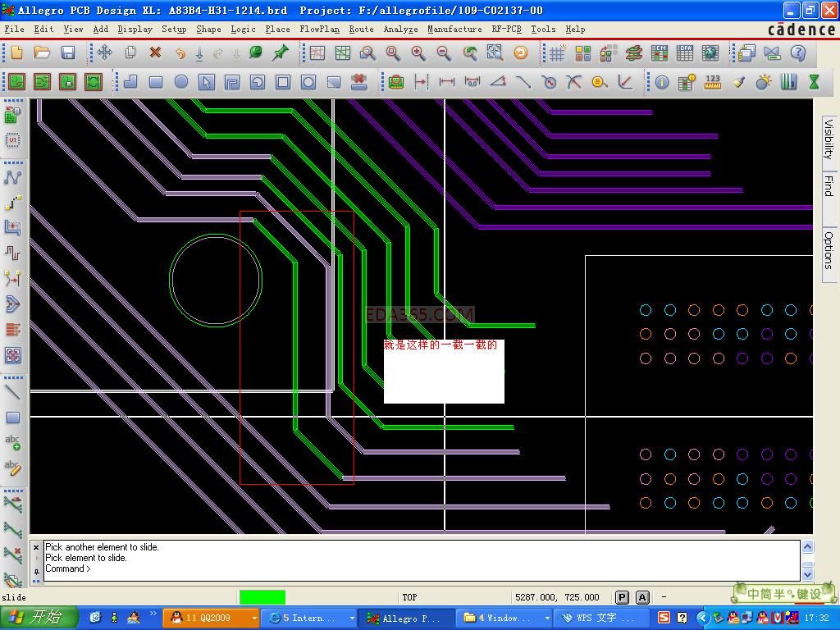840x630 pixels.
Task: Open the Manufacture menu
Action: point(454,29)
